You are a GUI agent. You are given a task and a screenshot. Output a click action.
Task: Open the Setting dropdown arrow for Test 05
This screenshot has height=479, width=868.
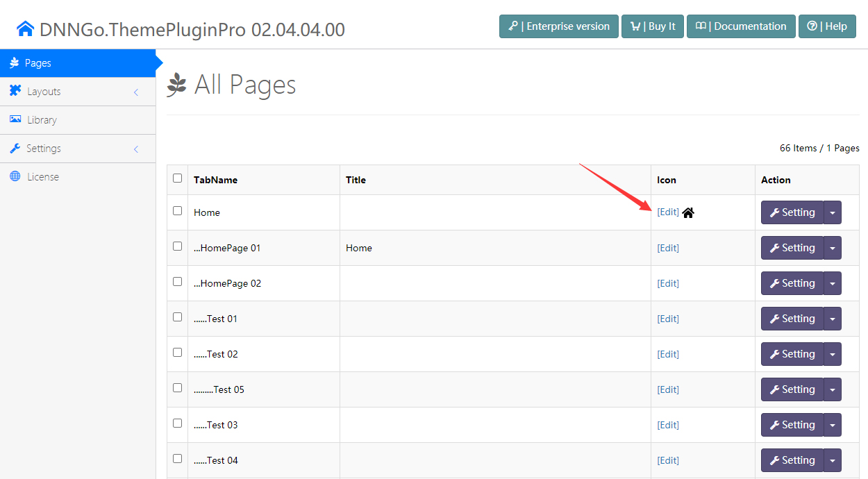[x=833, y=389]
